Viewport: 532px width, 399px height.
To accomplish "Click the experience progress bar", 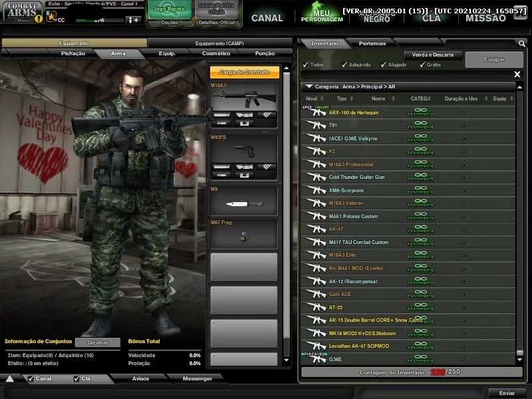I will [100, 21].
